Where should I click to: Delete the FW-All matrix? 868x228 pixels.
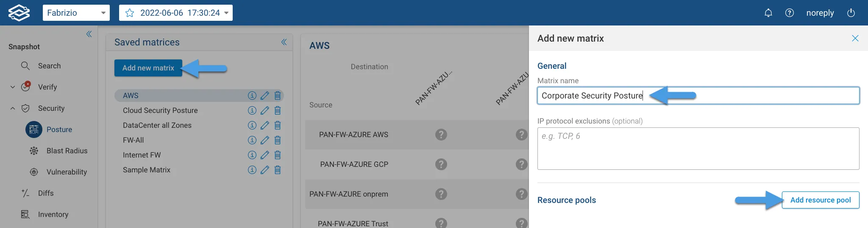[278, 140]
